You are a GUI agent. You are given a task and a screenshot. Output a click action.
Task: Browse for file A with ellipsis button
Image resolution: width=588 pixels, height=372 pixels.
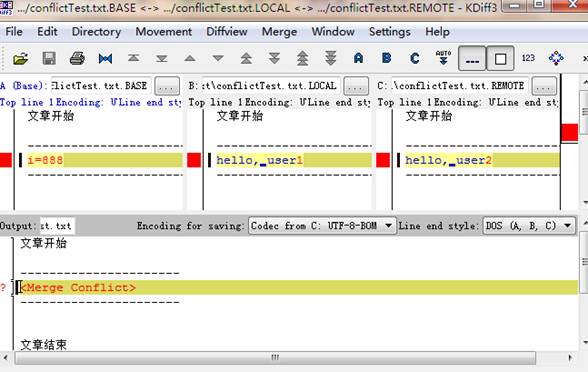[x=167, y=86]
